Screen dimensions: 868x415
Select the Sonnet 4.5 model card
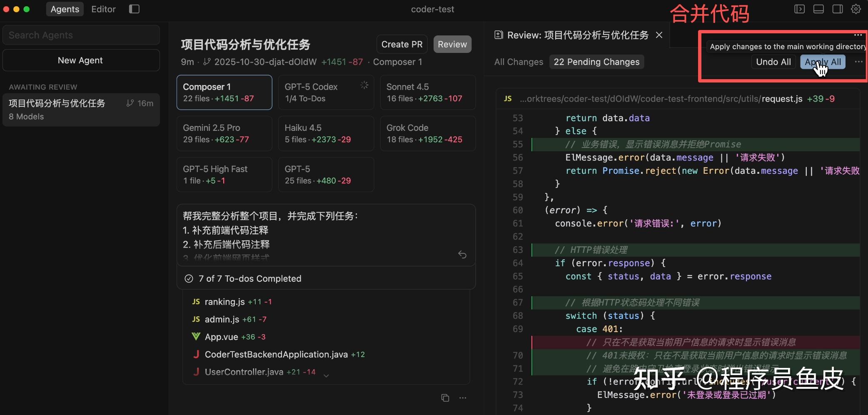pos(428,92)
